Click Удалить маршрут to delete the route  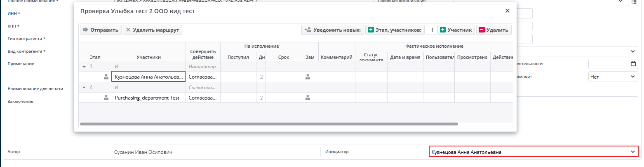153,30
